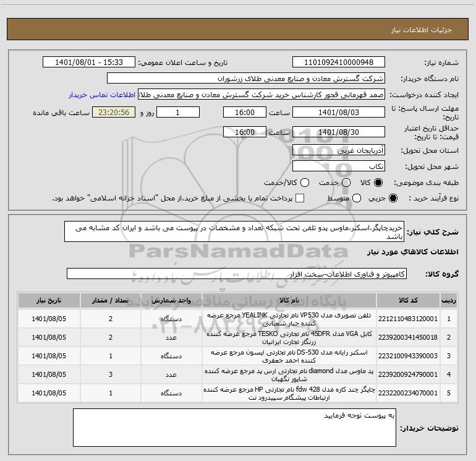Select the کالا/خدمت radio button
This screenshot has height=461, width=476.
point(305,183)
